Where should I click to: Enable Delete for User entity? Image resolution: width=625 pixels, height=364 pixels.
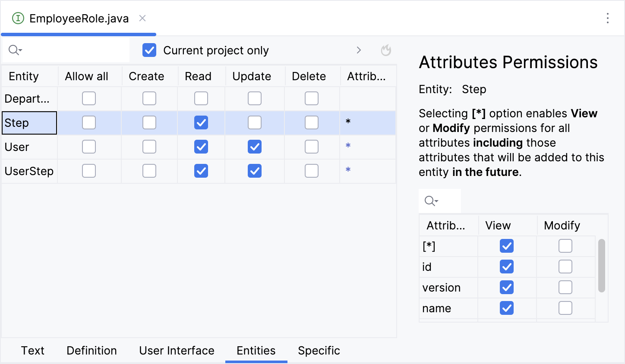(x=312, y=147)
